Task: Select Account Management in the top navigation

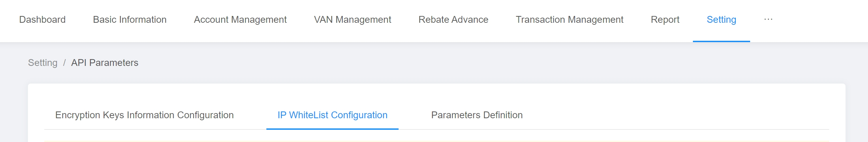Action: tap(240, 19)
